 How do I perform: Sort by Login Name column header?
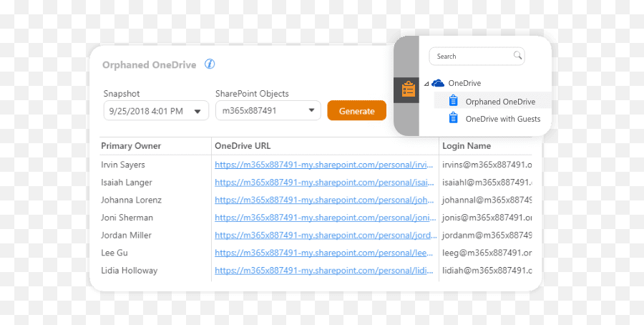click(467, 146)
